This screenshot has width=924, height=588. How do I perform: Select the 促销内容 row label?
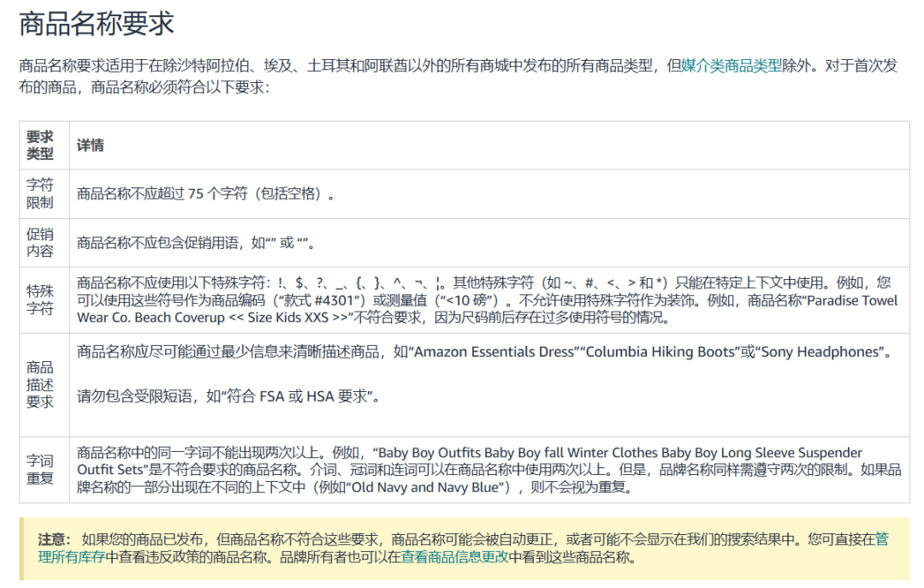coord(40,242)
